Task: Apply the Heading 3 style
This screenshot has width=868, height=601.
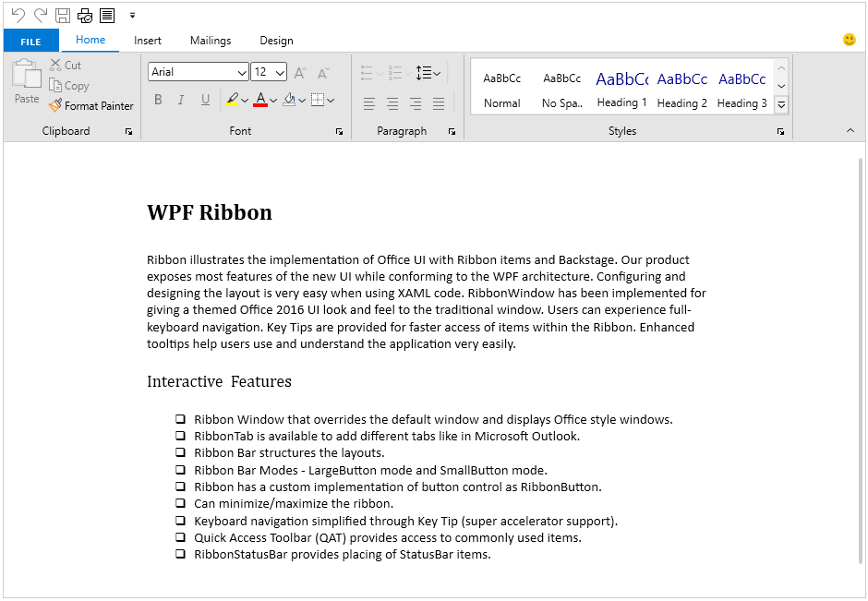Action: pyautogui.click(x=741, y=90)
